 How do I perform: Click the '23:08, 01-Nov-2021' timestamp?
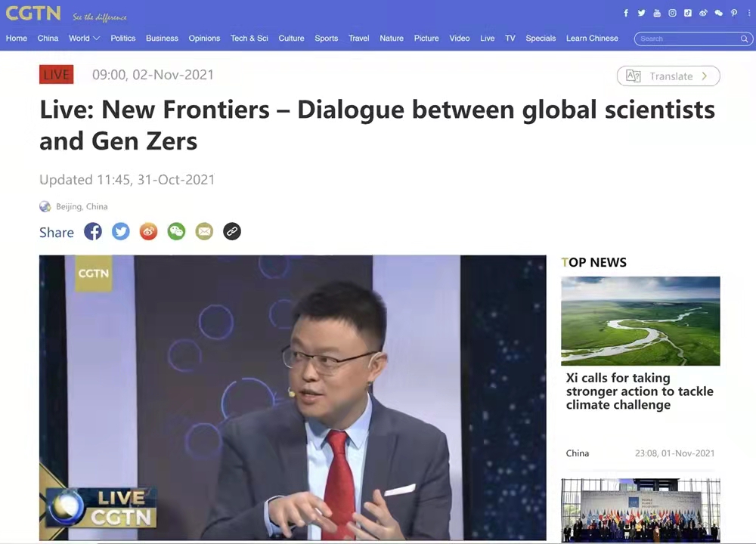[674, 453]
